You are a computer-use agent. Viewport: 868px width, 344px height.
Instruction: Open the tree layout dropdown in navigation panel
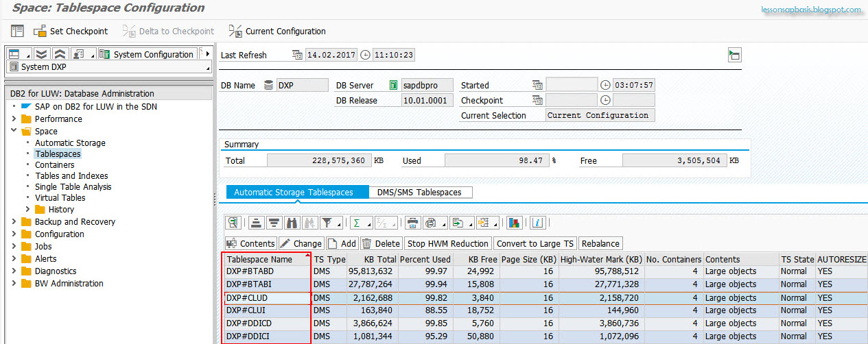19,54
